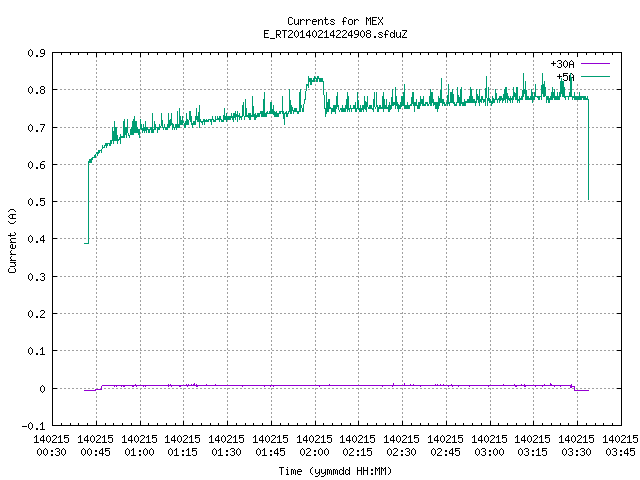The width and height of the screenshot is (640, 480).
Task: Click x-axis tick label 140215 01:45
Action: [271, 445]
